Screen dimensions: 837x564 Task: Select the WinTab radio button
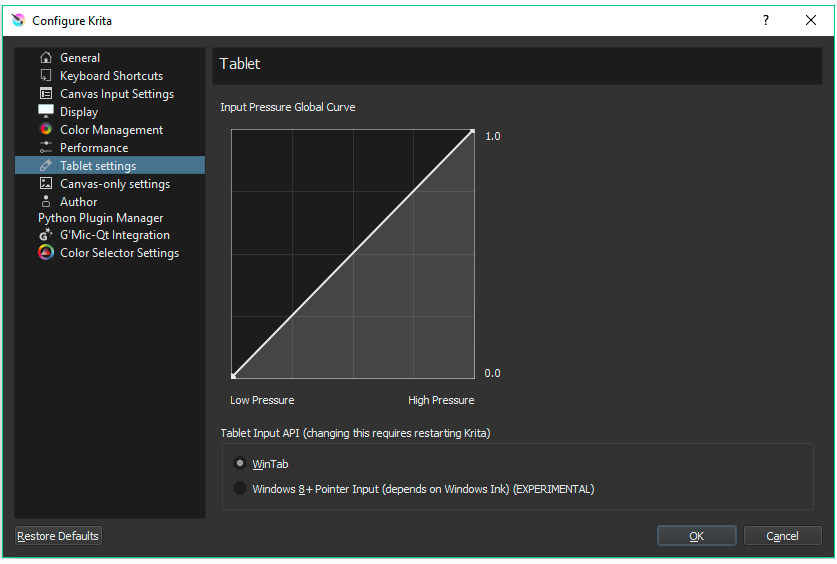click(240, 463)
